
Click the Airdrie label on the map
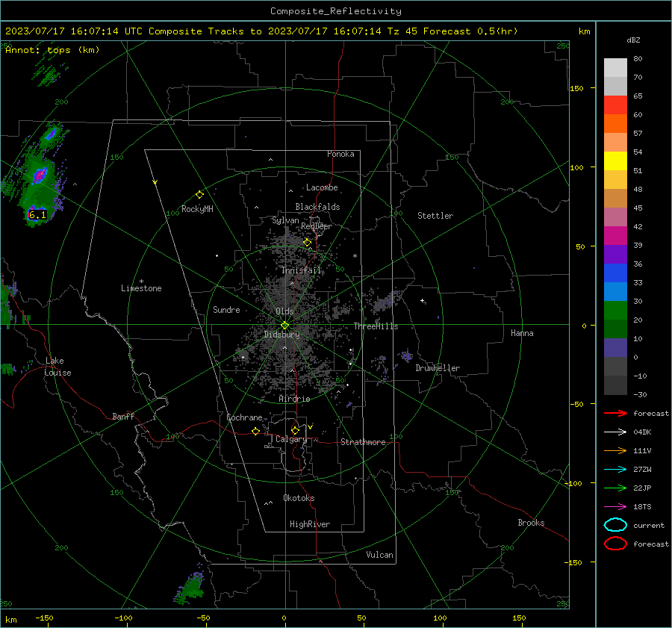(294, 399)
